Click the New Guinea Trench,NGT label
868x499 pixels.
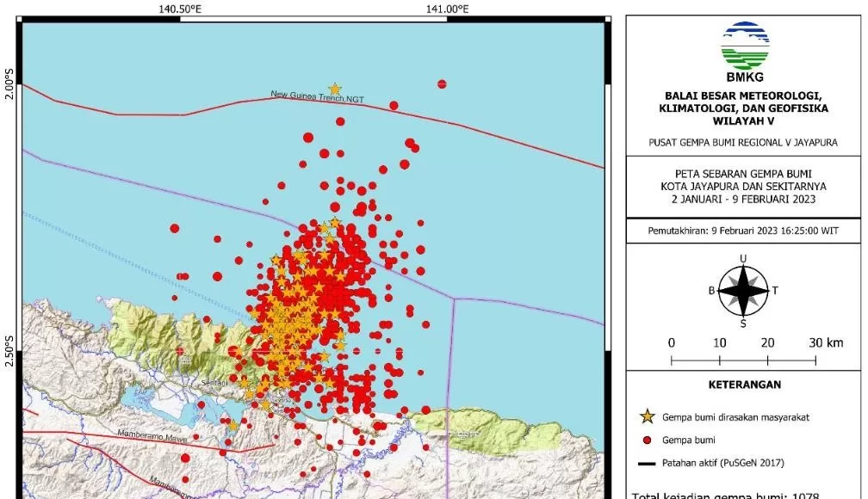coord(317,98)
